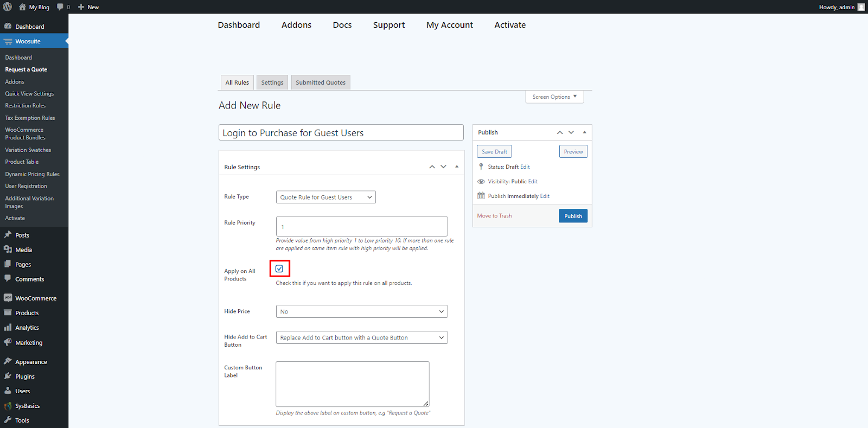Open the Rule Type dropdown
This screenshot has height=428, width=868.
[x=325, y=197]
